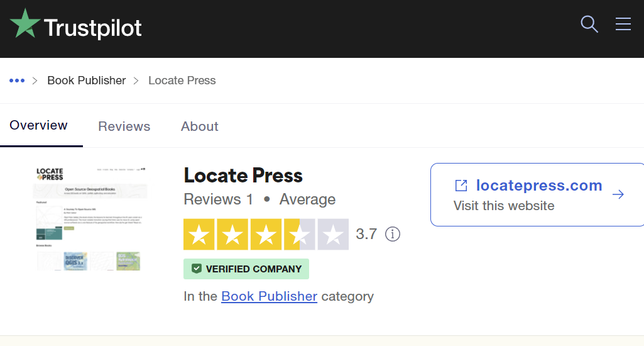This screenshot has height=346, width=644.
Task: Open the Book Publisher category link
Action: pos(269,296)
